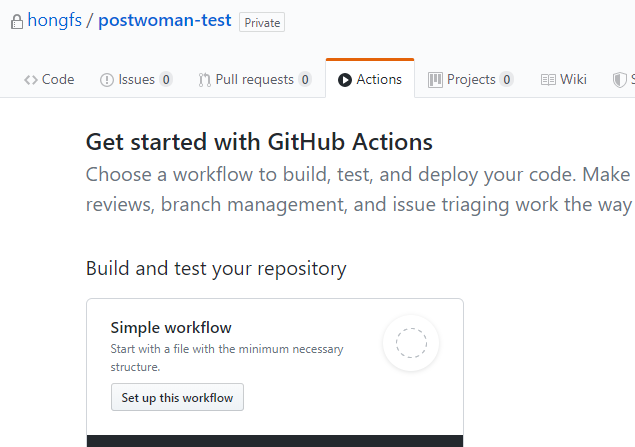Open the Issues tab
The image size is (635, 447).
click(x=136, y=79)
